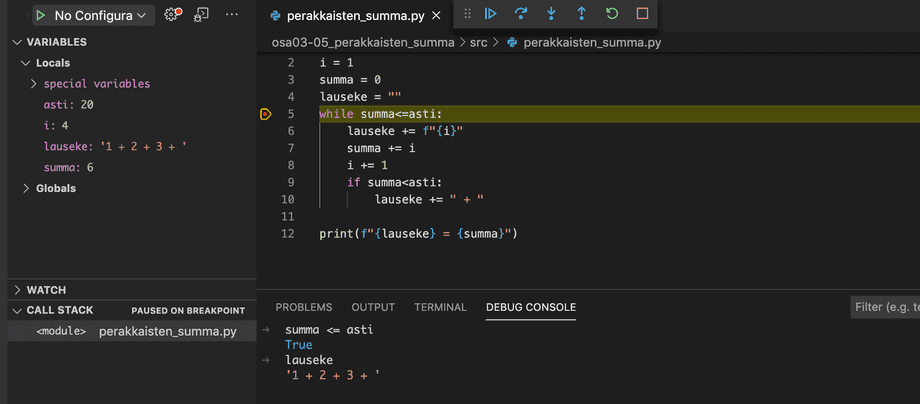Stop debugging with the red square
The width and height of the screenshot is (920, 404).
coord(642,14)
